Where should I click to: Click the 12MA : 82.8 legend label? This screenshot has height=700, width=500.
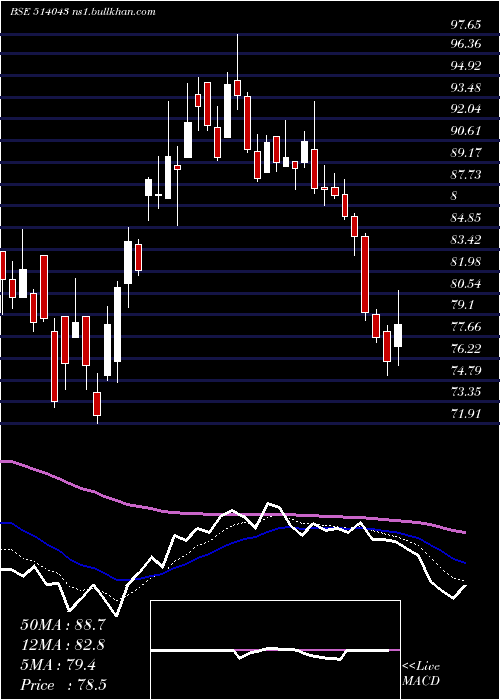(63, 645)
